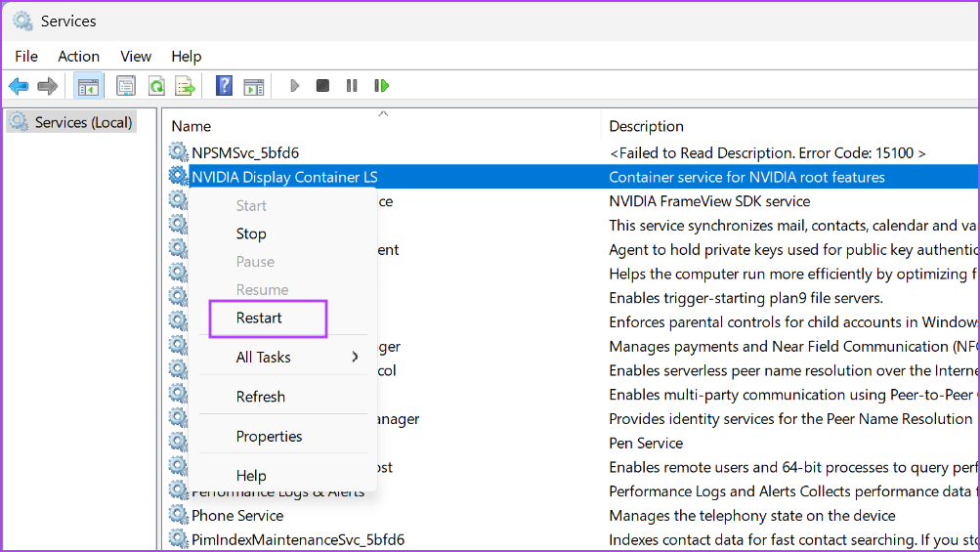Click the PimIndexMaintenanceSvc_5bfd6 gear icon

pos(178,539)
